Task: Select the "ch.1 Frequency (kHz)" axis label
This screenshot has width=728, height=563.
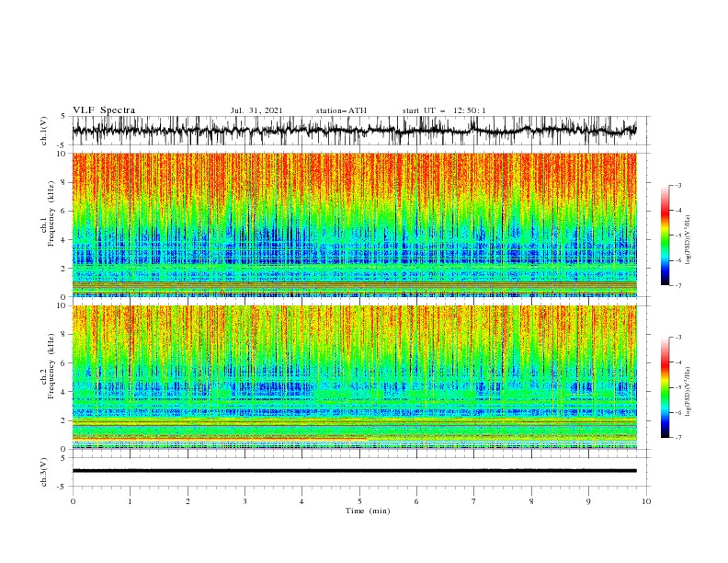Action: (x=48, y=224)
